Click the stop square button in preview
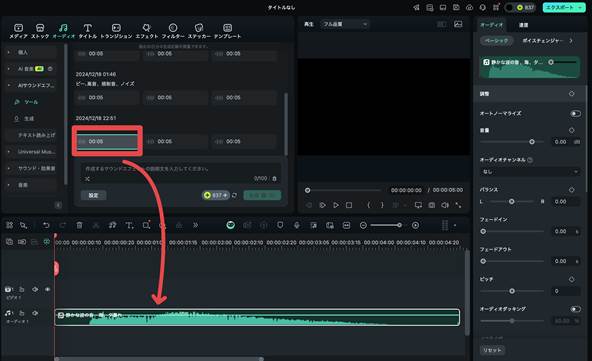The height and width of the screenshot is (361, 592). 349,205
